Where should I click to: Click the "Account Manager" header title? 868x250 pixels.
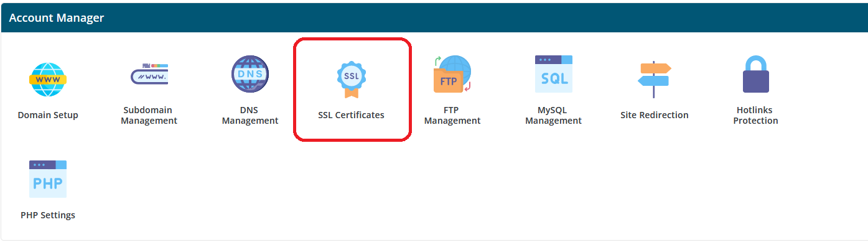pos(57,18)
